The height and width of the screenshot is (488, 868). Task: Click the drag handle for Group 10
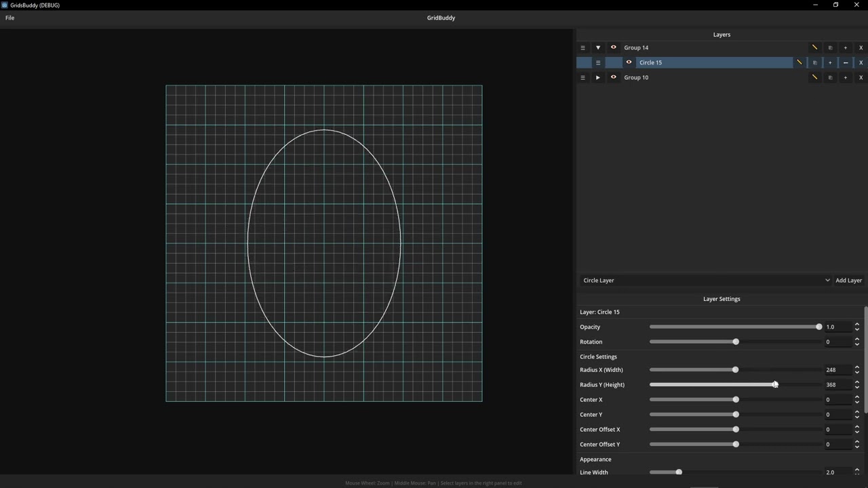click(583, 77)
